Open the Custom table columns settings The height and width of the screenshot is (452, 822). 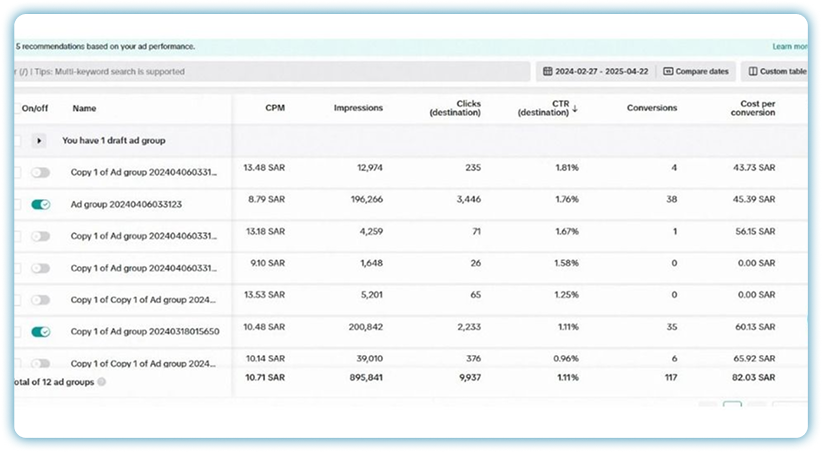(776, 72)
